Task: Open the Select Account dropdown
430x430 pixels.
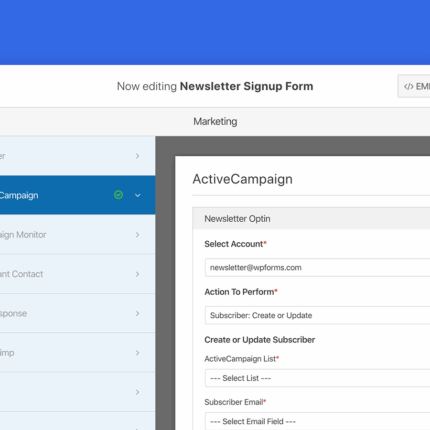Action: 317,267
